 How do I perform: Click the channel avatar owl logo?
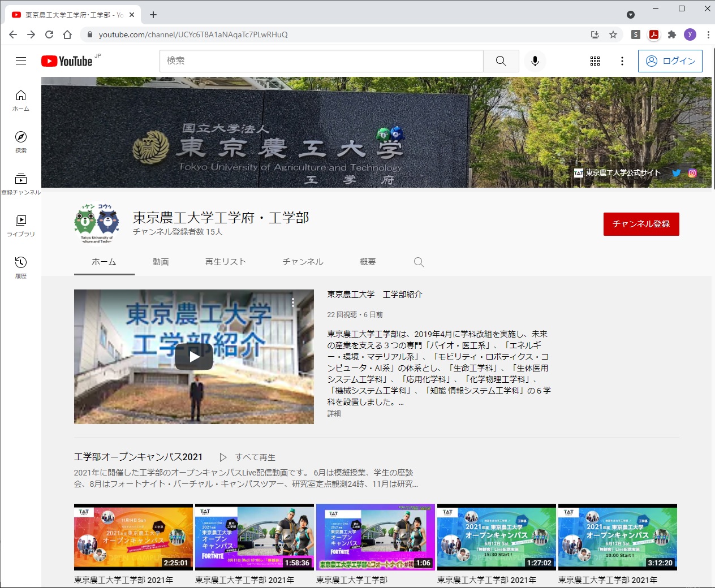point(97,224)
